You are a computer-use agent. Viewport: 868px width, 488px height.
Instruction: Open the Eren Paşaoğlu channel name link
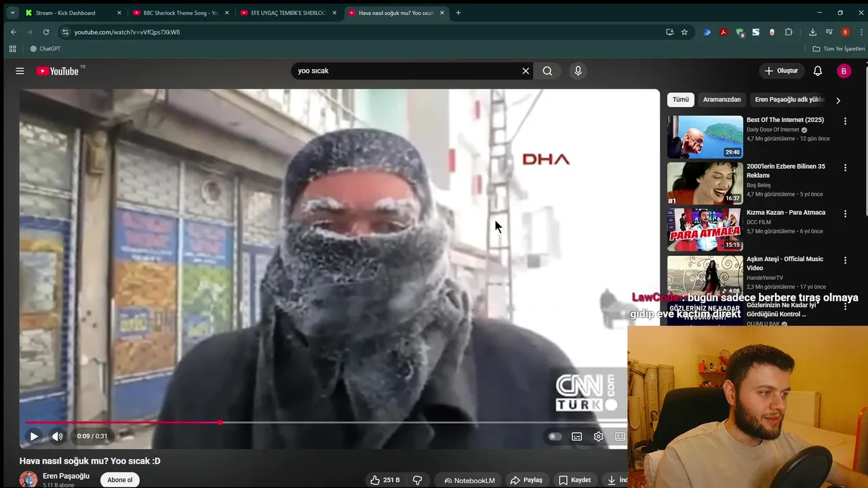[x=66, y=476]
